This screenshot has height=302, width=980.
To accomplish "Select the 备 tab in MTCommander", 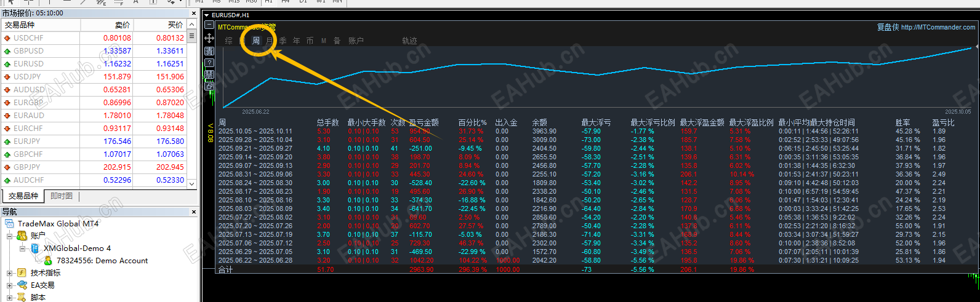I will (x=337, y=41).
